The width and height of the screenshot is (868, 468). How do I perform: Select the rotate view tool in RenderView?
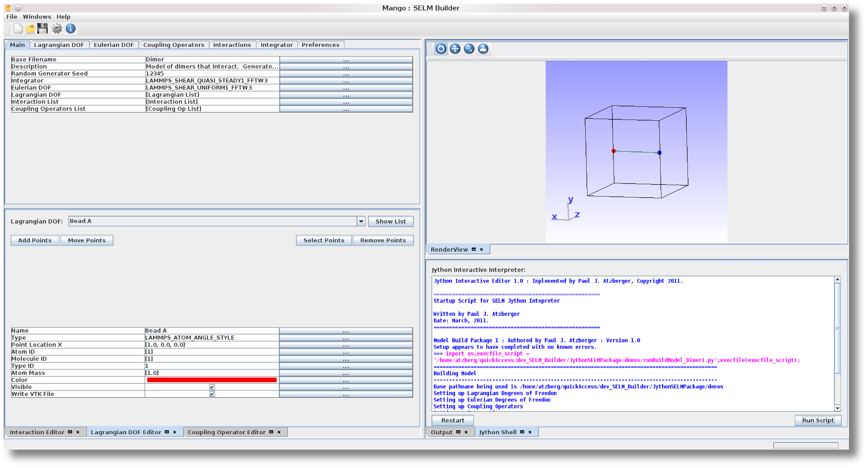coord(441,49)
